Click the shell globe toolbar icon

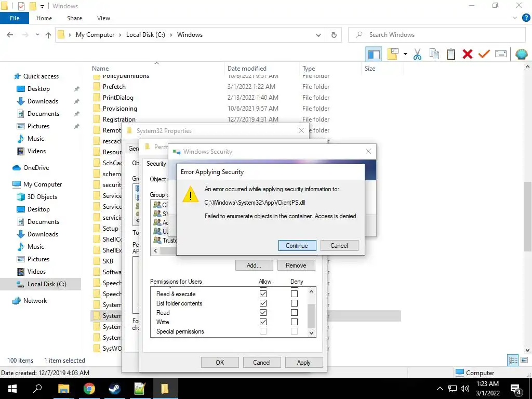tap(522, 54)
